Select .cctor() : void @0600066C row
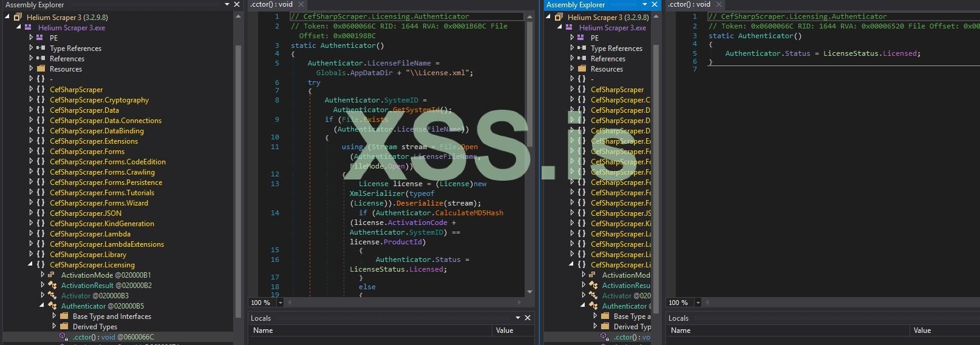Image resolution: width=980 pixels, height=345 pixels. 118,337
